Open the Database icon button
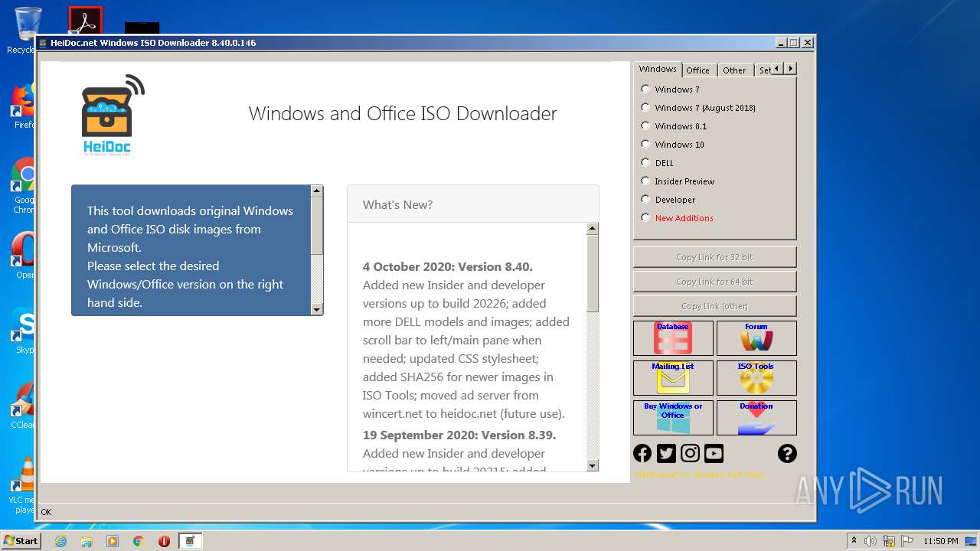The width and height of the screenshot is (980, 551). click(673, 338)
